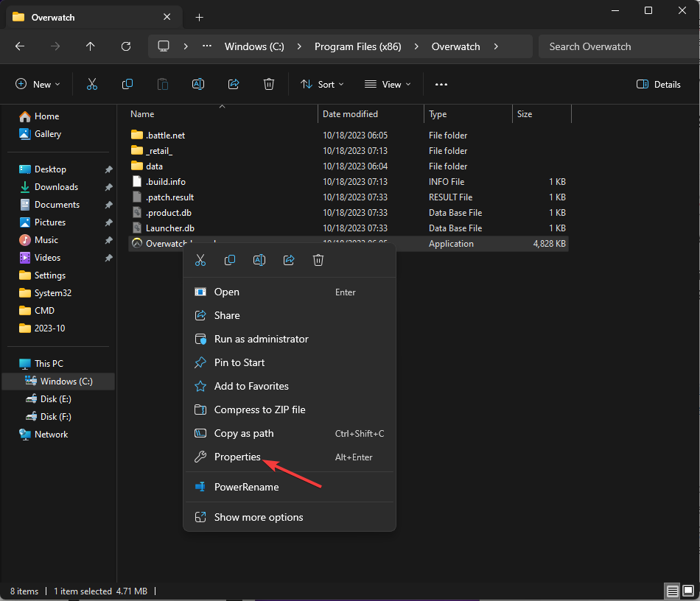Expand chevron after Windows (C:) breadcrumb
The image size is (700, 601).
coord(300,46)
